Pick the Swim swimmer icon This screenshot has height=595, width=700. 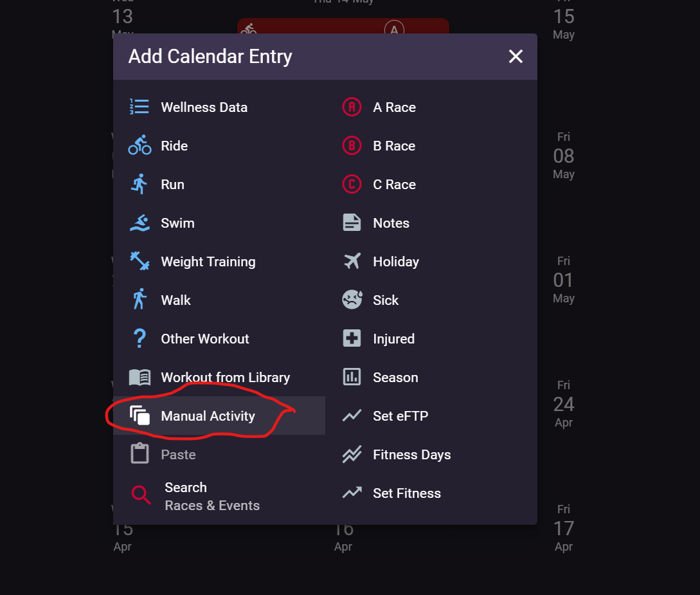(x=139, y=223)
